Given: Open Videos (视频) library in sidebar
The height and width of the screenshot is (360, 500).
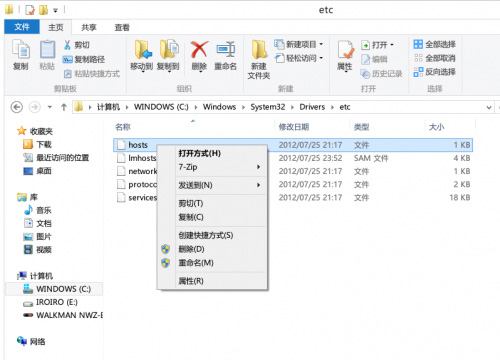Looking at the screenshot, I should (x=37, y=249).
